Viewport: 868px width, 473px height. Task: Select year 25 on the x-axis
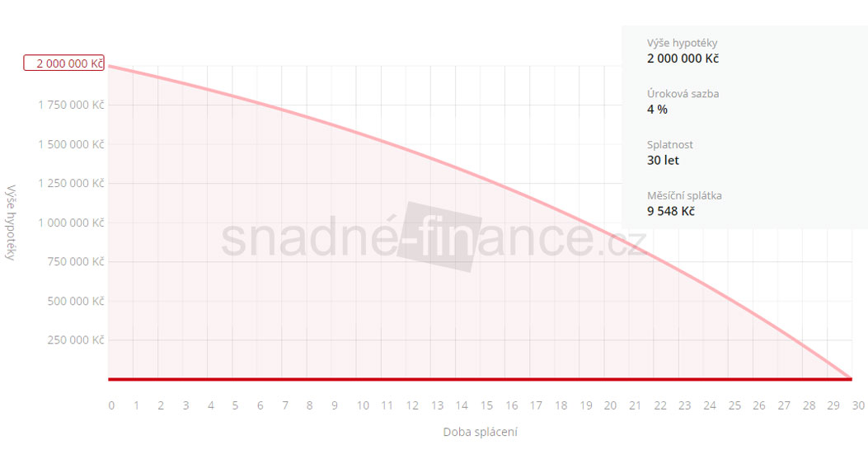tap(734, 405)
